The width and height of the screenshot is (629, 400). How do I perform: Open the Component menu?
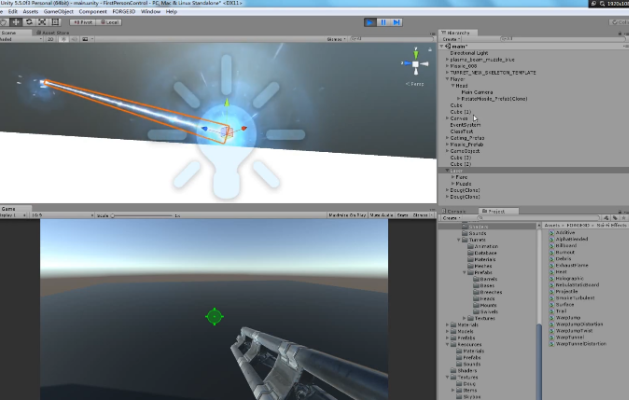tap(93, 12)
